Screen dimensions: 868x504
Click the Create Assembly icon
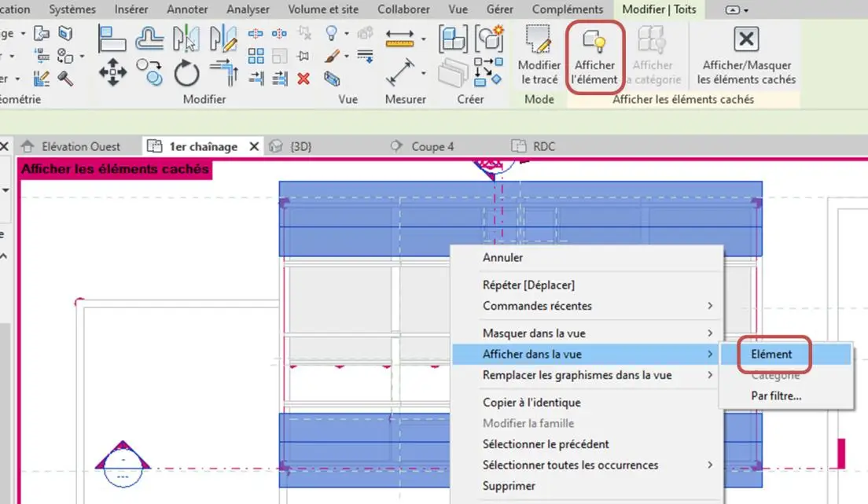[453, 39]
